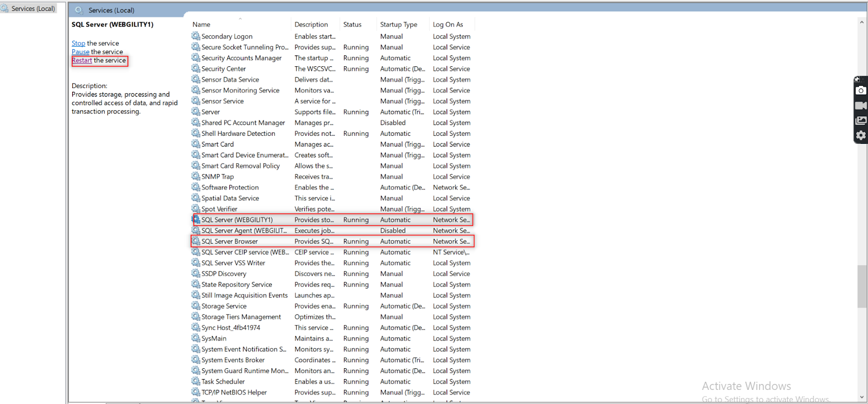The width and height of the screenshot is (868, 404).
Task: Click the gear icon for Sync Host_4fb41974
Action: (196, 327)
